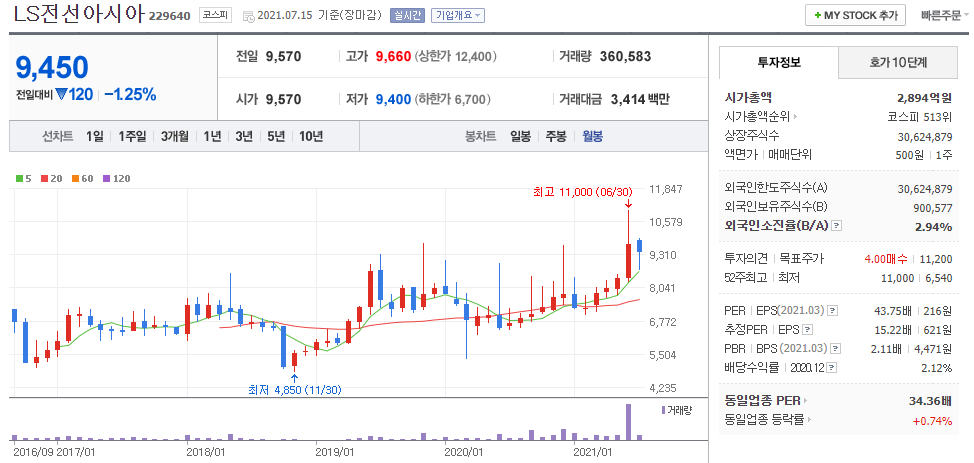Viewport: 974px width, 463px height.
Task: Click the 외국인보유주식수(B) value 900,577
Action: click(934, 207)
